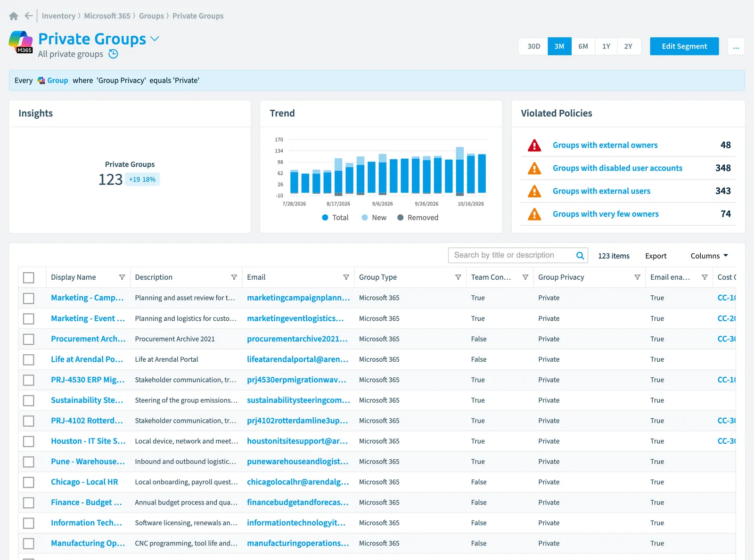
Task: Click the back arrow icon
Action: point(29,16)
